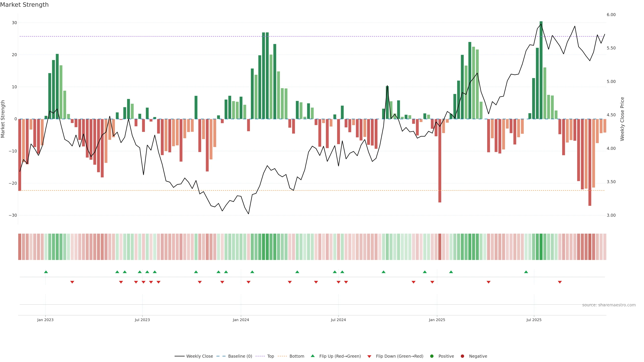
Task: Click the last flip-down red triangle marker
Action: 560,282
